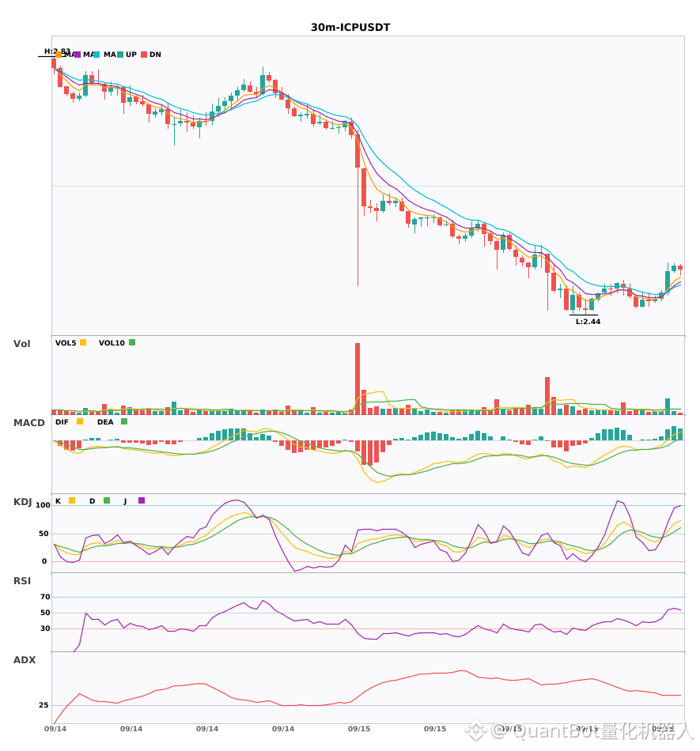Screen dimensions: 700x751
Task: Click the Vol panel label
Action: tap(21, 344)
